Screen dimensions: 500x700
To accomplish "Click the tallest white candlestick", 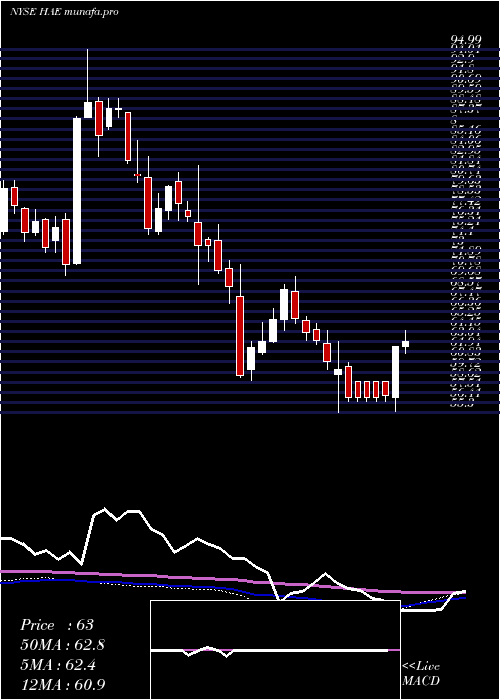I will (77, 191).
